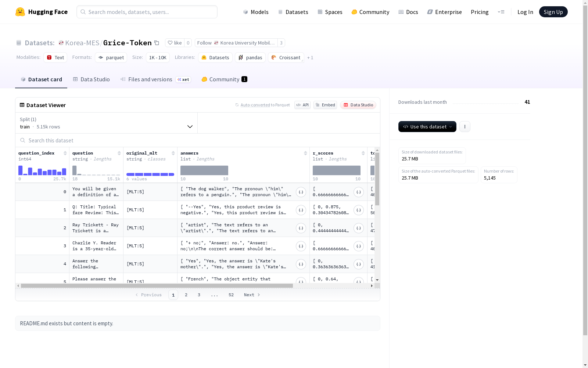Open the Korea-MES organization link
This screenshot has height=368, width=588.
[x=82, y=43]
